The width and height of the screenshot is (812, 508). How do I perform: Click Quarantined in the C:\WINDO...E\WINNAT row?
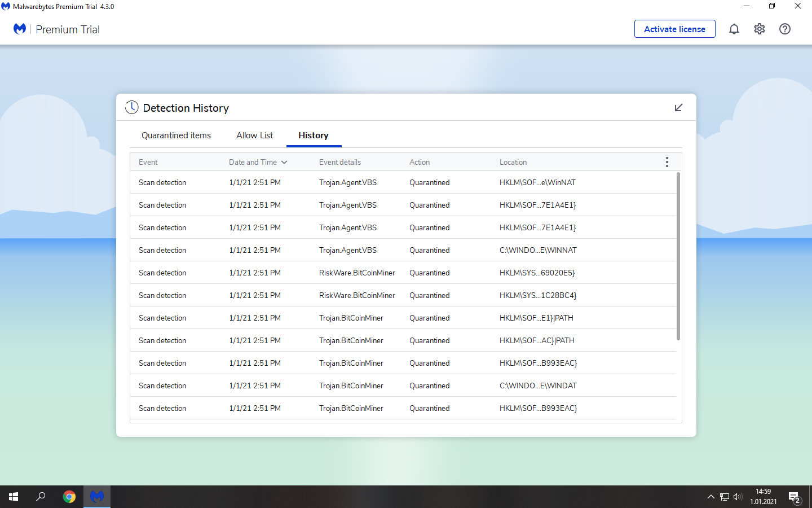pyautogui.click(x=430, y=250)
